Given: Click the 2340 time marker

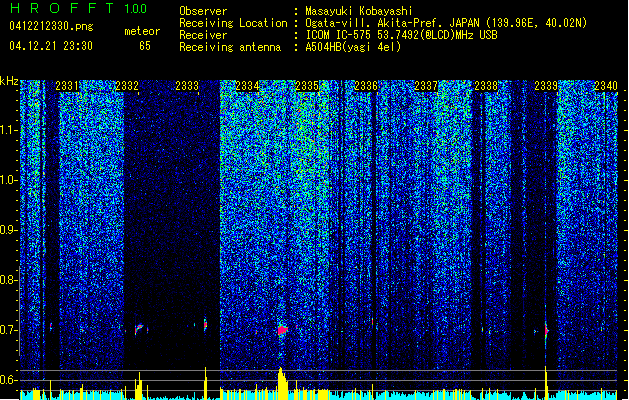Looking at the screenshot, I should [606, 86].
